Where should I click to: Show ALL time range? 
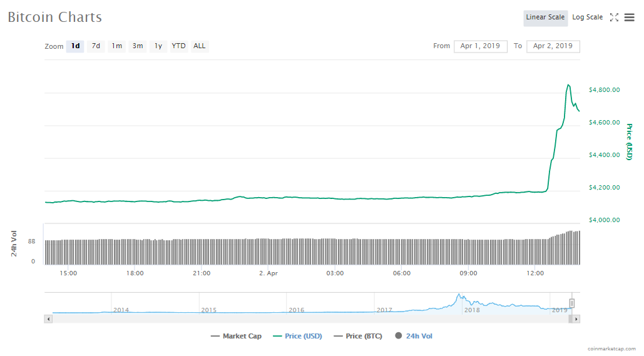tap(200, 46)
